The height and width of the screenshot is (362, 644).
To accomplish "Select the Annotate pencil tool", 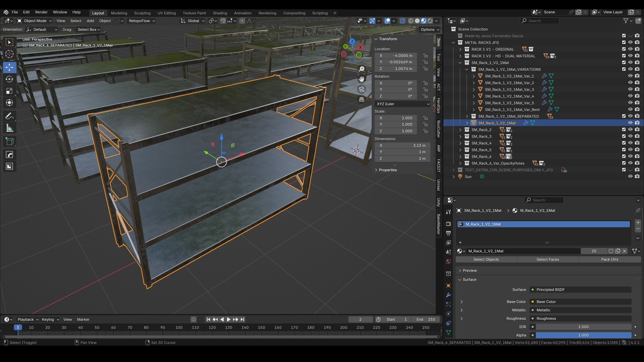I will pyautogui.click(x=9, y=116).
